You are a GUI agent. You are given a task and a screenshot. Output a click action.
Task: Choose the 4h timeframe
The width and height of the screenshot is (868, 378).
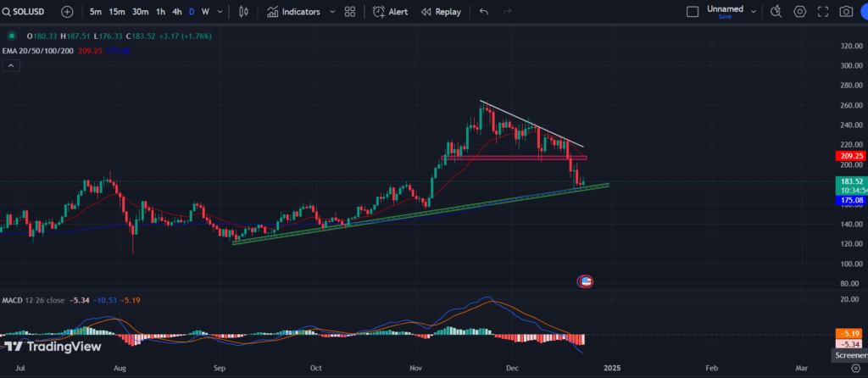tap(177, 12)
